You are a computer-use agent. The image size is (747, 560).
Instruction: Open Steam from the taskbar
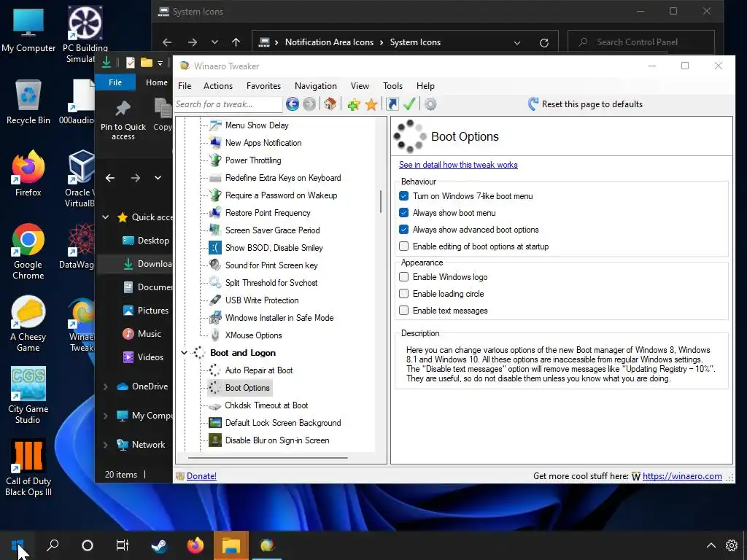pyautogui.click(x=159, y=545)
